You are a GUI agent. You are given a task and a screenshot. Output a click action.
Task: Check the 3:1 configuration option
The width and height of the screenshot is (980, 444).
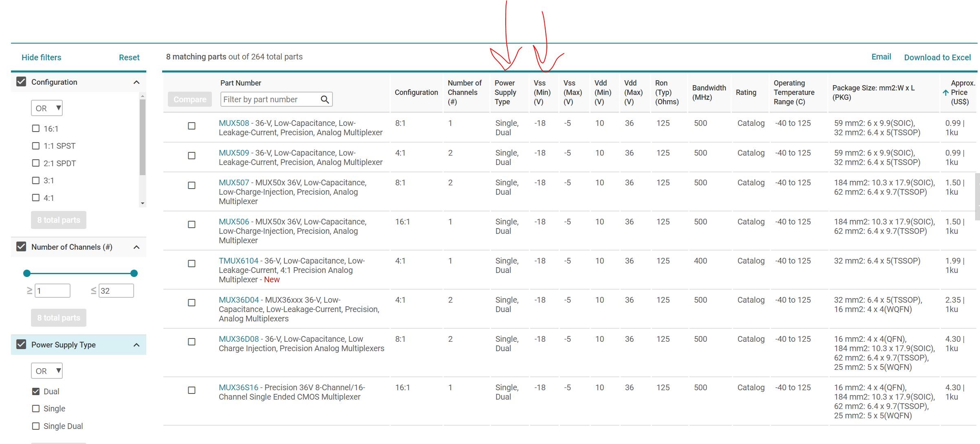point(36,180)
